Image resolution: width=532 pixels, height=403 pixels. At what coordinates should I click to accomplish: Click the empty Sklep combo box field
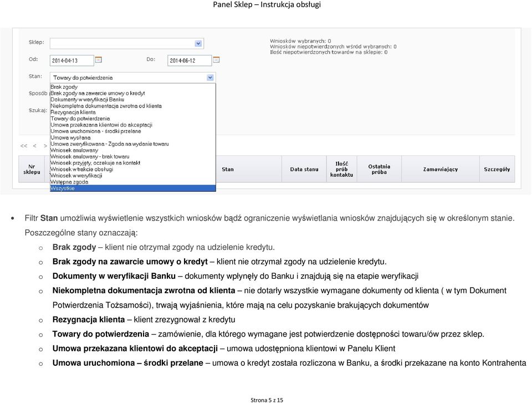click(x=126, y=43)
